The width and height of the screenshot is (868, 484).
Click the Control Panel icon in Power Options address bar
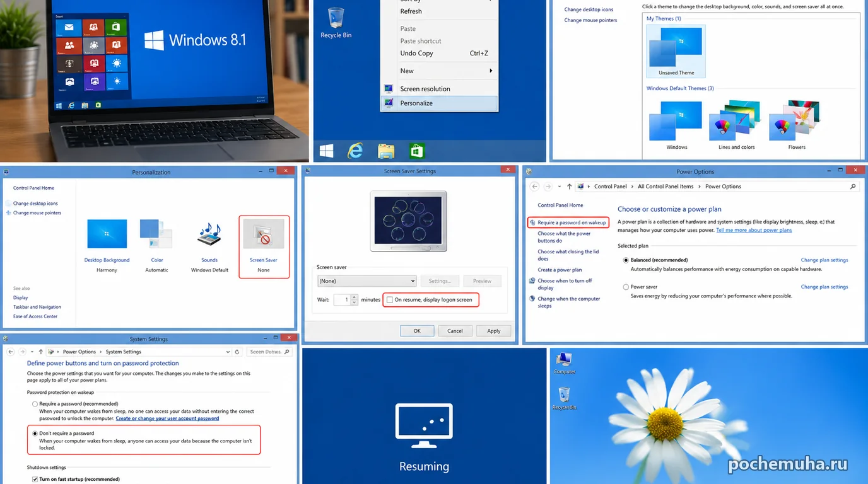coord(581,187)
